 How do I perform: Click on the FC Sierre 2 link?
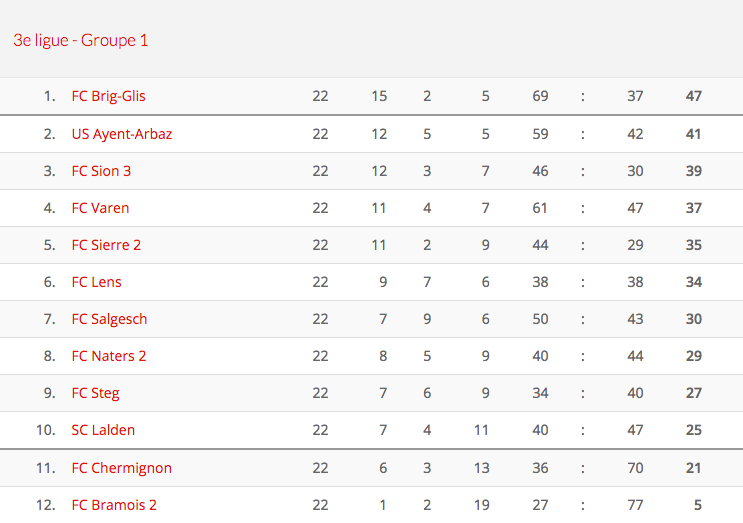click(x=106, y=245)
